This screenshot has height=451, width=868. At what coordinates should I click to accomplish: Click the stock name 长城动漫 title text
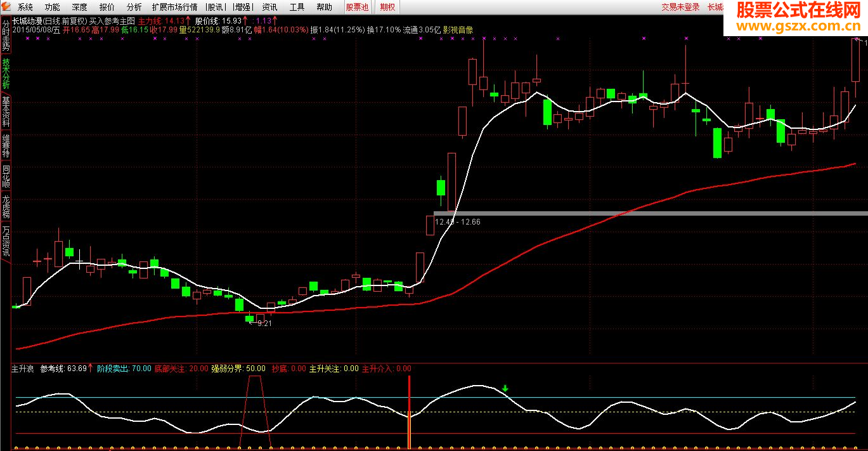pyautogui.click(x=27, y=21)
